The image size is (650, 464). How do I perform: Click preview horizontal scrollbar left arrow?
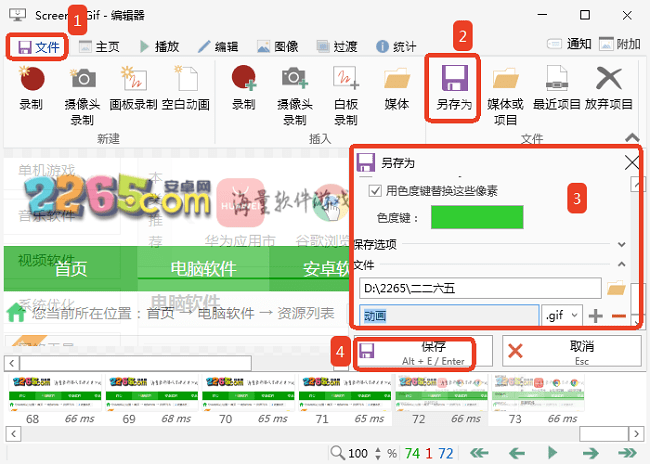12,363
